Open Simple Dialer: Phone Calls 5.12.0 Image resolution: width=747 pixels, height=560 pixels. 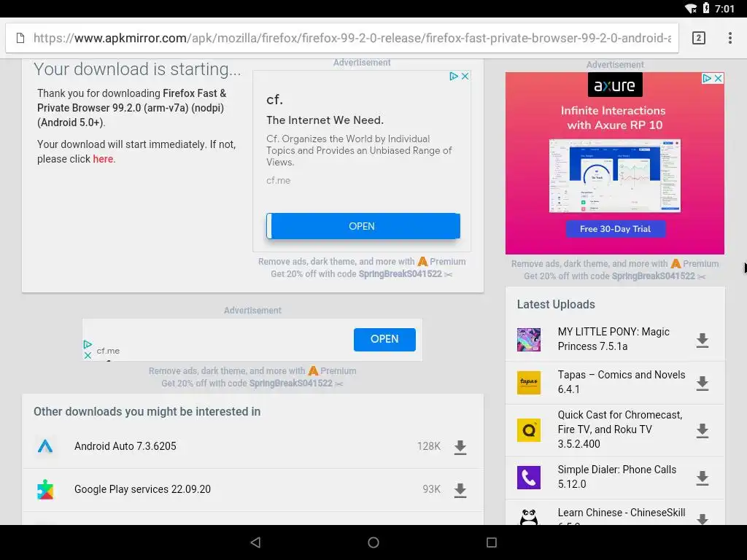click(617, 477)
